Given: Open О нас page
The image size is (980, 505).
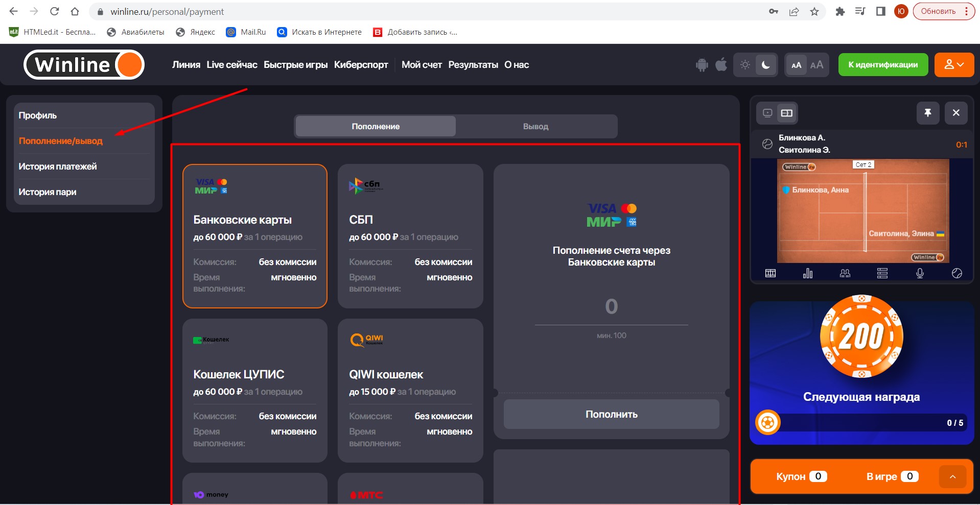Looking at the screenshot, I should [x=517, y=65].
